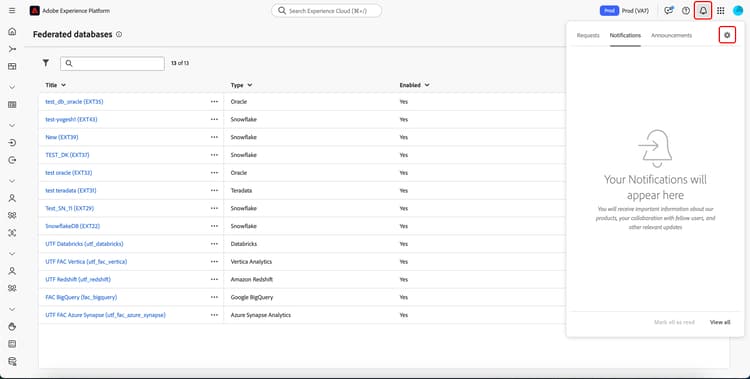The height and width of the screenshot is (379, 750).
Task: Open the user profile avatar
Action: 738,11
